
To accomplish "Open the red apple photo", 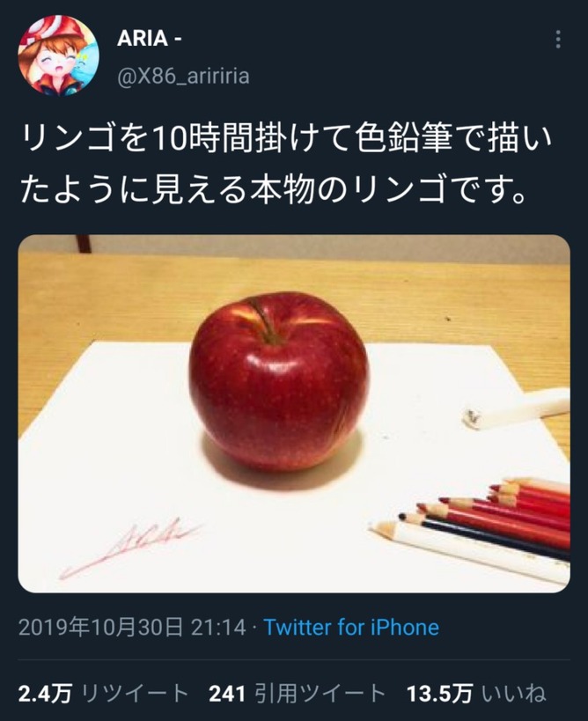I will (294, 414).
